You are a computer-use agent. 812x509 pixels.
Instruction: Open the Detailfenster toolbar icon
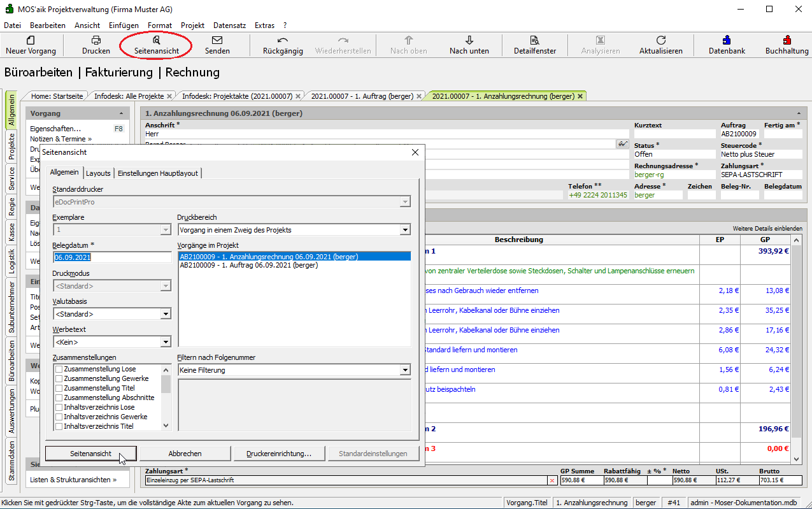tap(534, 40)
